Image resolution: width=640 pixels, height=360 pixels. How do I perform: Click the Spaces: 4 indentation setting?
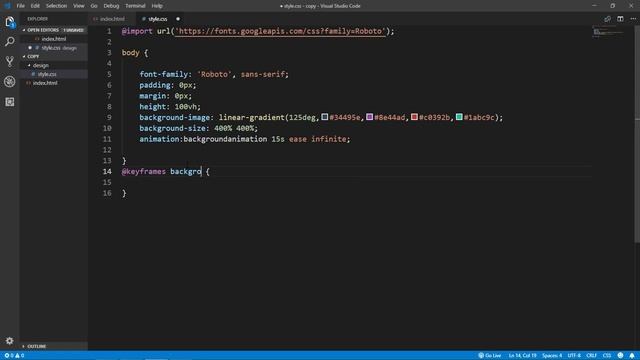tap(552, 356)
